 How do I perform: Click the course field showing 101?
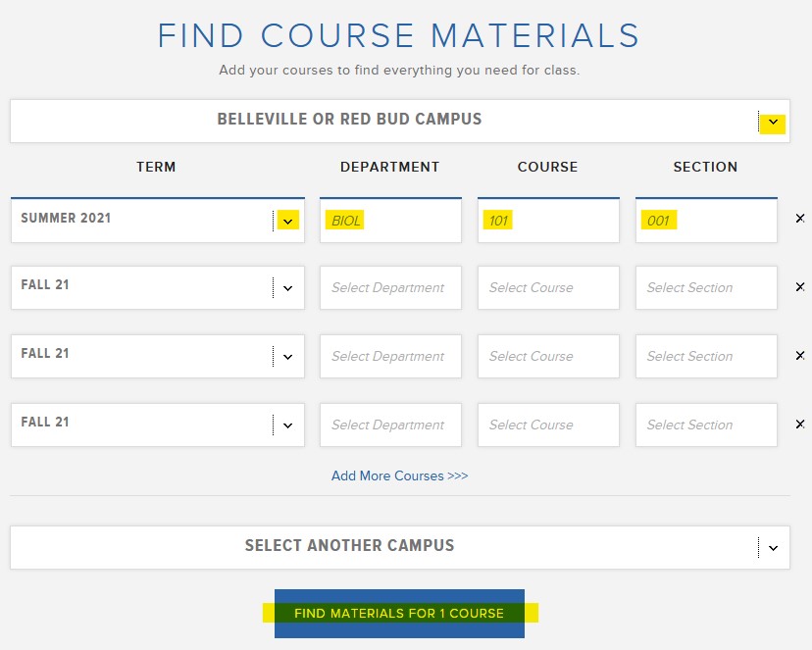point(548,221)
